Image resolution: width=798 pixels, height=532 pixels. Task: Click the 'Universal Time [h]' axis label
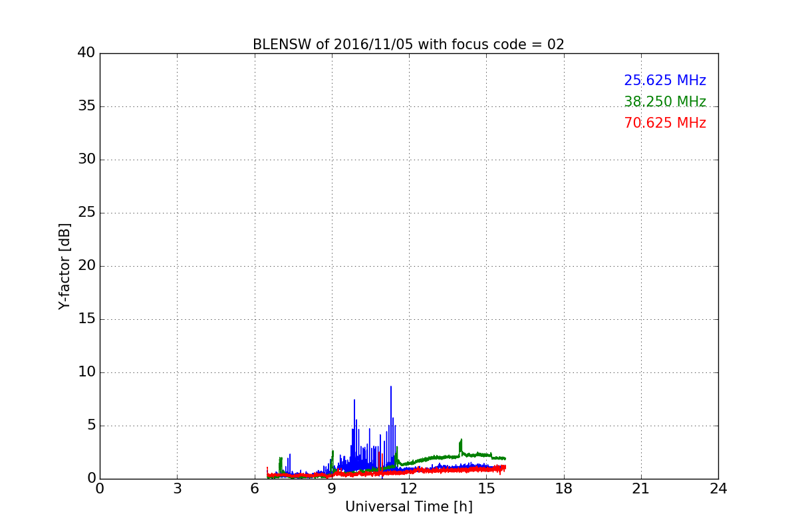(x=409, y=507)
